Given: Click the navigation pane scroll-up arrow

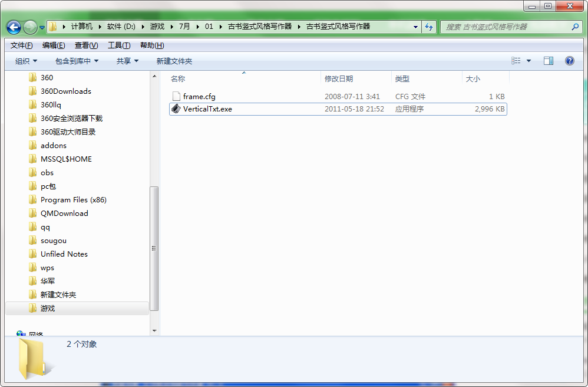Looking at the screenshot, I should (154, 76).
